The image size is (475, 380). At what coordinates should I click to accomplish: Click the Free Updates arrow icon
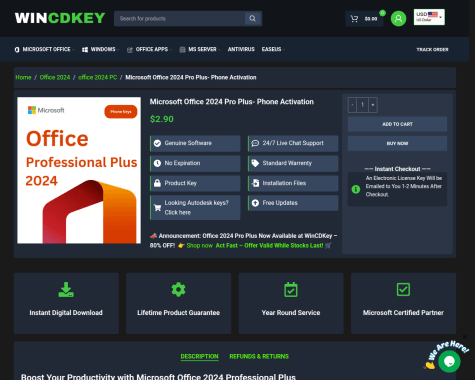pyautogui.click(x=255, y=203)
